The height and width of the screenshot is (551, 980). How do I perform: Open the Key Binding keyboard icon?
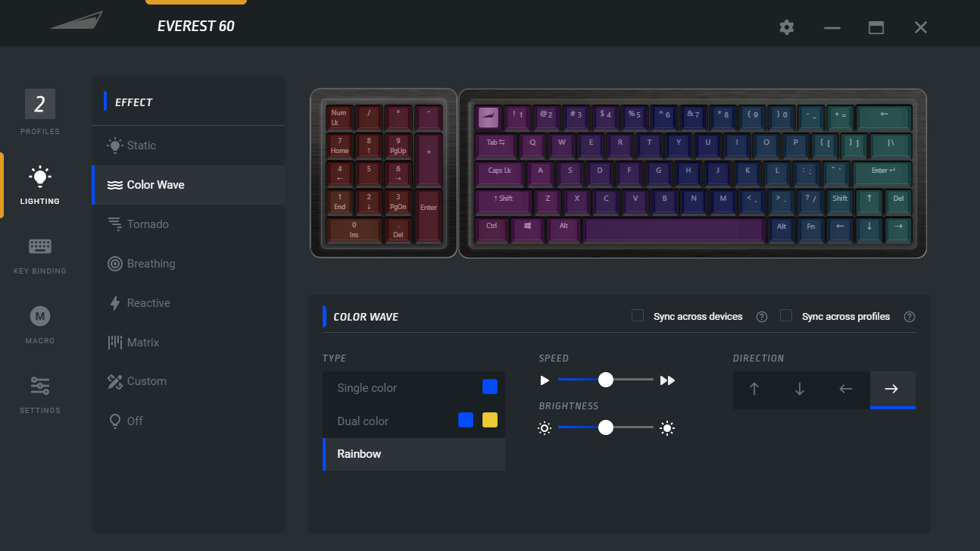tap(40, 246)
